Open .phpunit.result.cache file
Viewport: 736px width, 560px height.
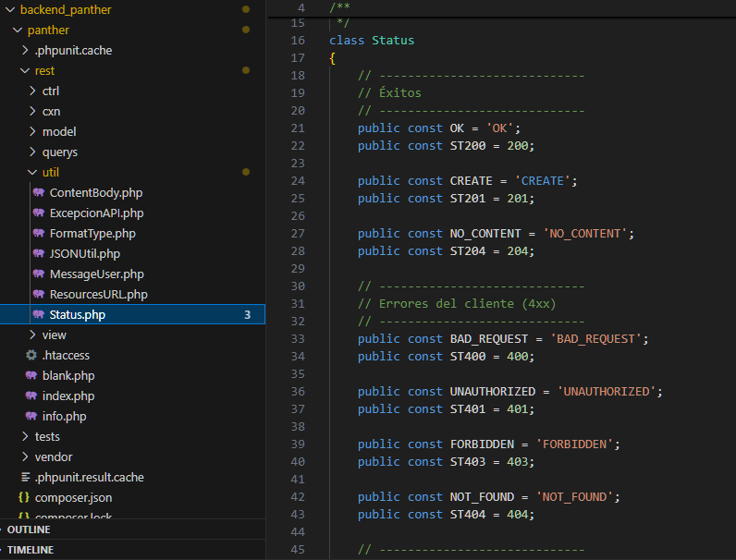(x=89, y=478)
